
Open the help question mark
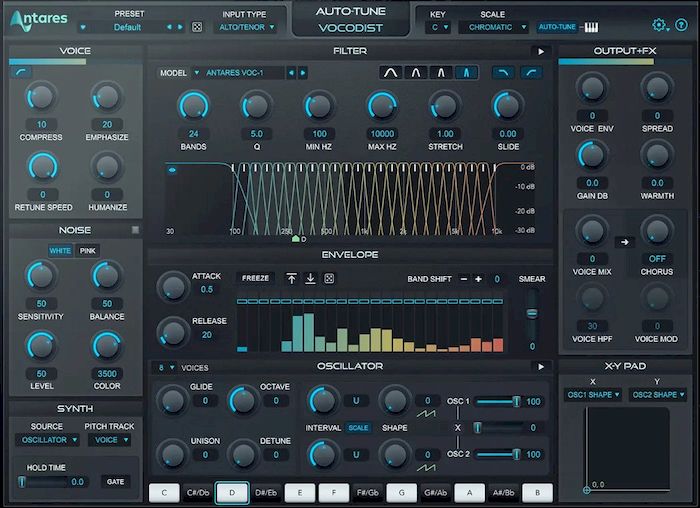(x=681, y=25)
